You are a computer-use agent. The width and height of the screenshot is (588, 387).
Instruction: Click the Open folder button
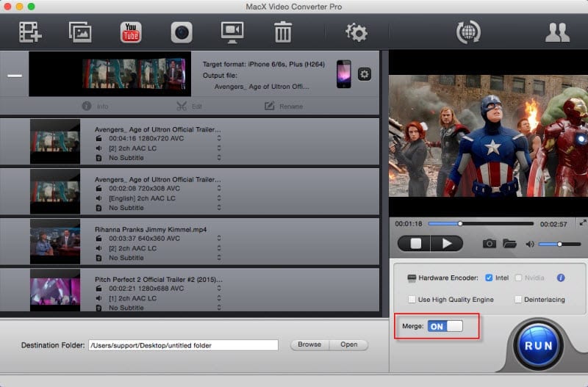348,344
